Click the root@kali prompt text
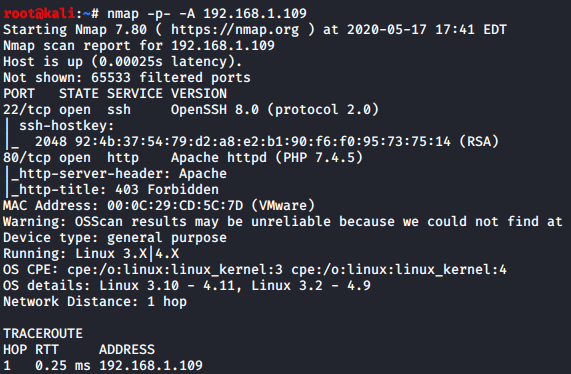 [39, 13]
